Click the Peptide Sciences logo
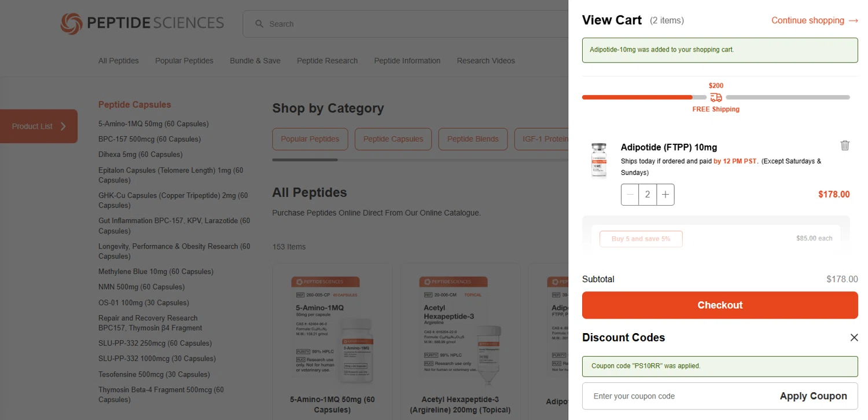The image size is (868, 420). pyautogui.click(x=142, y=23)
